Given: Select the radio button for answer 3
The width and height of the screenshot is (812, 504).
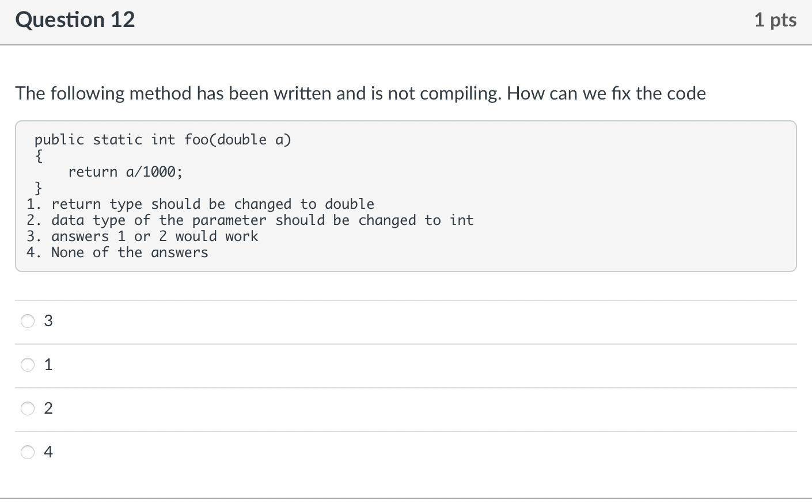Looking at the screenshot, I should [x=28, y=321].
